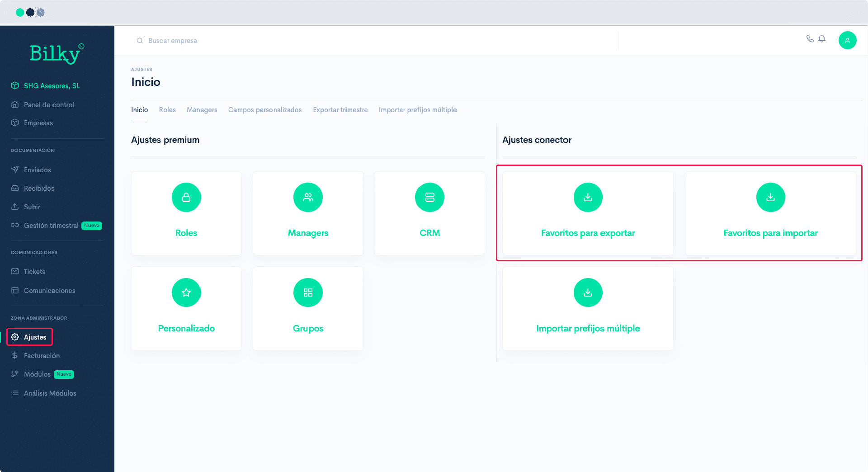
Task: Open notifications bell icon
Action: (822, 39)
